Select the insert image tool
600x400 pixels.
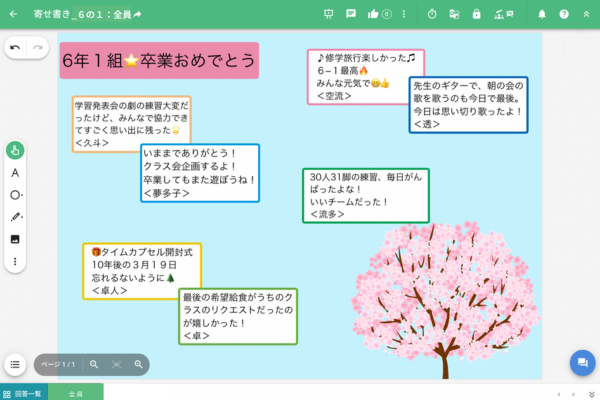coord(15,239)
